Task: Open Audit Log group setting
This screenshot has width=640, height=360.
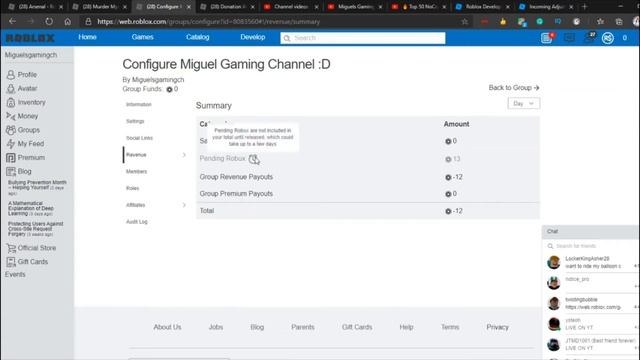Action: click(x=137, y=222)
